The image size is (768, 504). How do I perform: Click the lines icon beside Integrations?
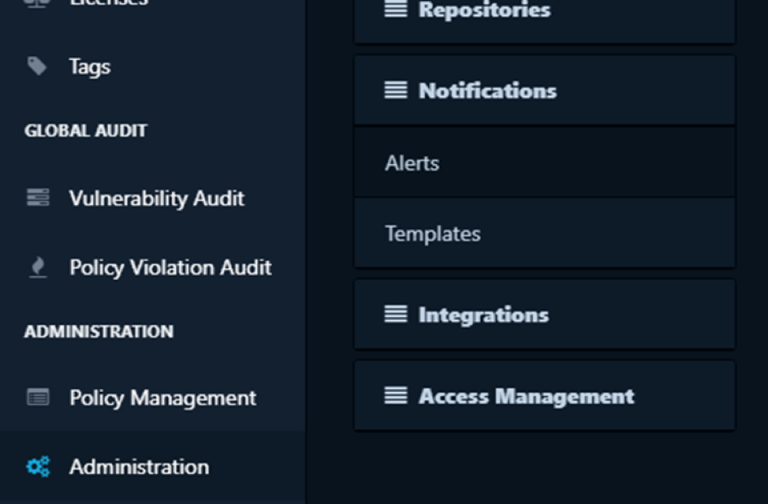396,314
